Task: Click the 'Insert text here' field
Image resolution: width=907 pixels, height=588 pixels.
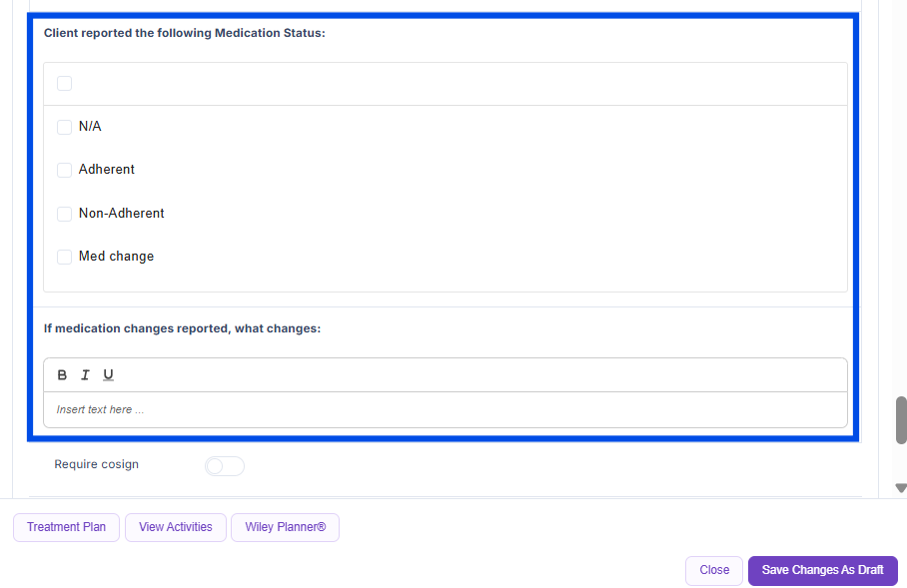Action: pos(445,409)
